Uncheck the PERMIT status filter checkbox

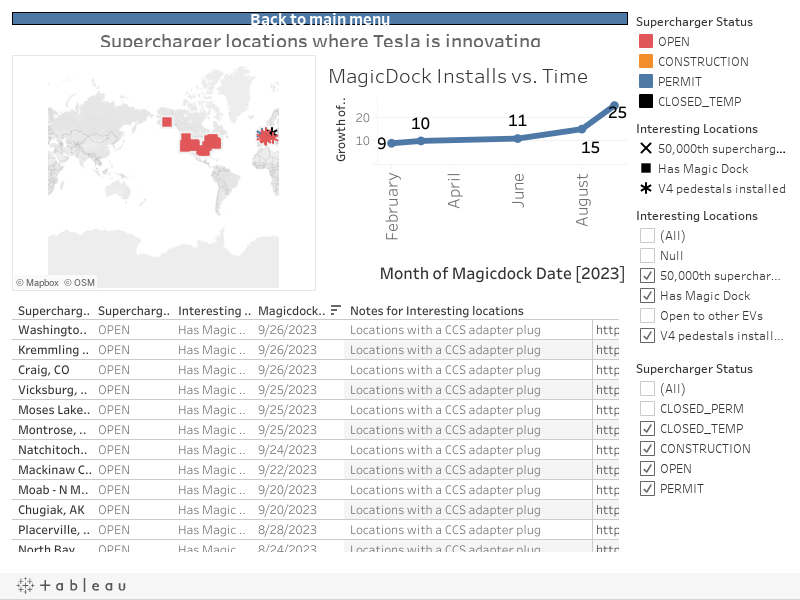tap(647, 488)
